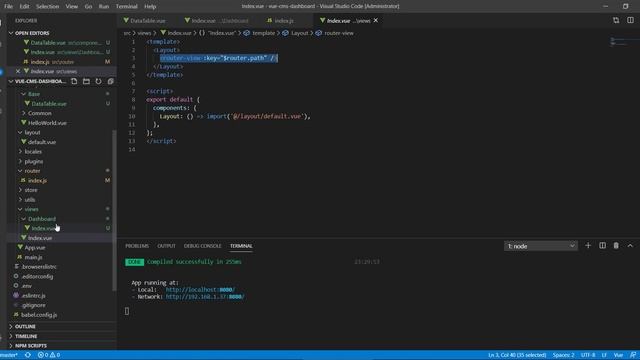640x360 pixels.
Task: Split the editor right with the layout icon
Action: click(630, 20)
